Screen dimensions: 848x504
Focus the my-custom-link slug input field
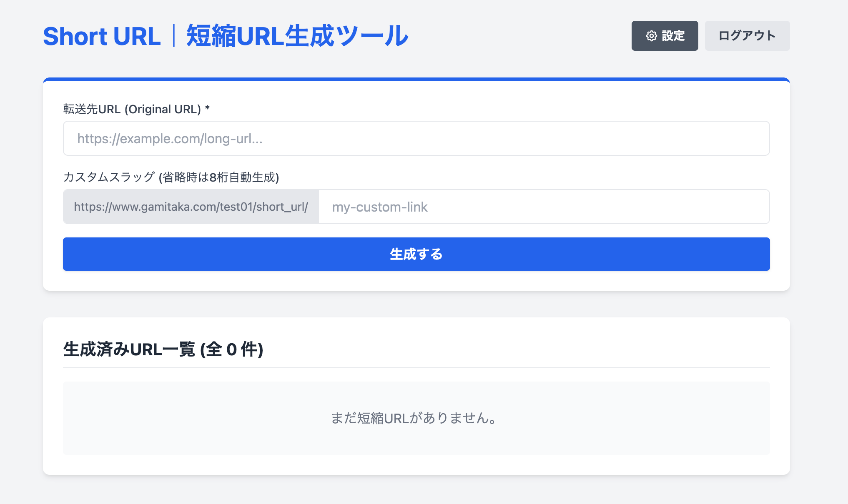544,207
